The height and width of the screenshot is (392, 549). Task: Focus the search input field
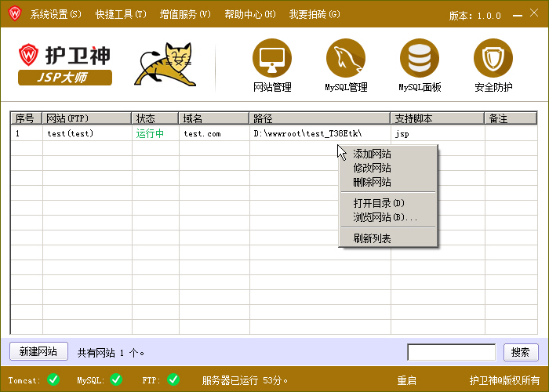[452, 352]
